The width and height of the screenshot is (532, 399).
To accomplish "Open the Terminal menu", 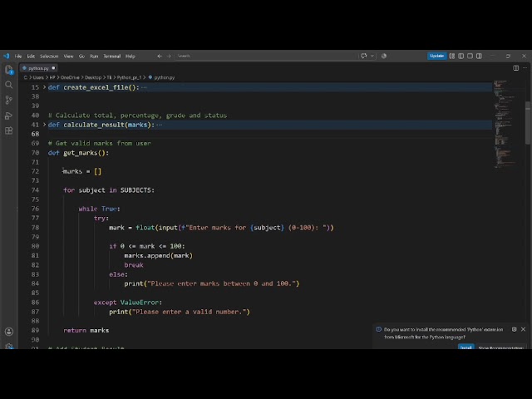I will coord(112,57).
